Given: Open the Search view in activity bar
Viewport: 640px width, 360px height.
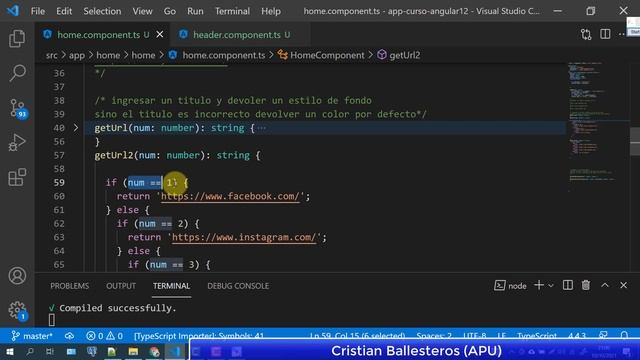Looking at the screenshot, I should [x=17, y=73].
